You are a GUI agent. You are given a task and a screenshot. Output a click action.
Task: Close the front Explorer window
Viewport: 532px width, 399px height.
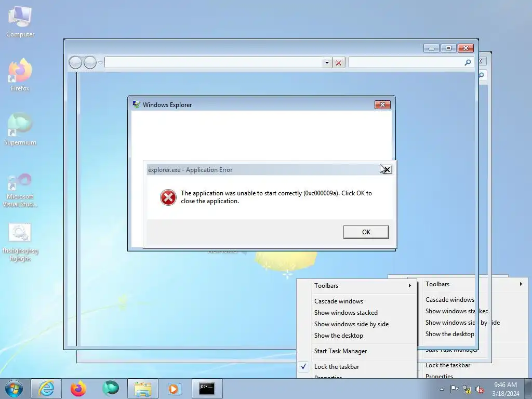coord(465,48)
